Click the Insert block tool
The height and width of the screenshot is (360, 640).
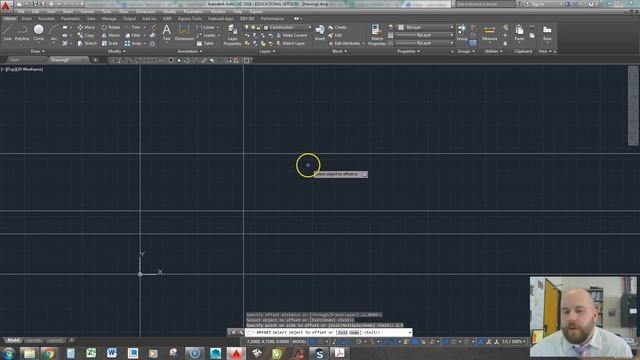click(320, 32)
